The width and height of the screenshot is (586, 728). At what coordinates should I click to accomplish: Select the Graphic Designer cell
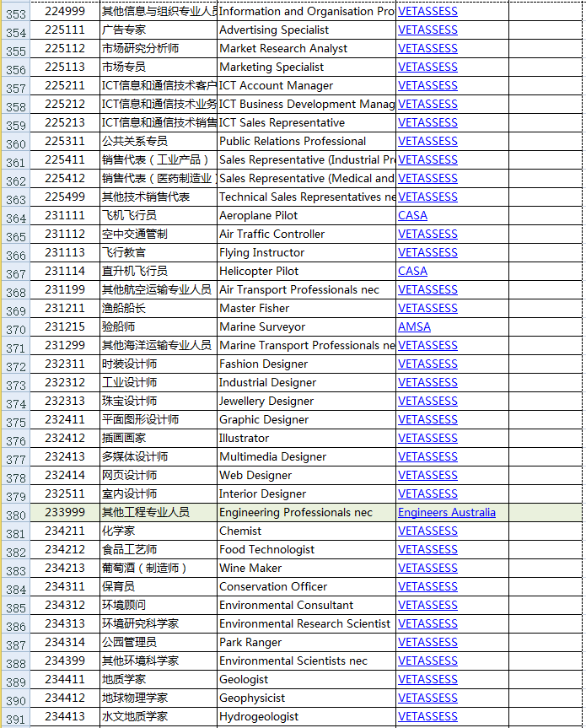pyautogui.click(x=306, y=420)
